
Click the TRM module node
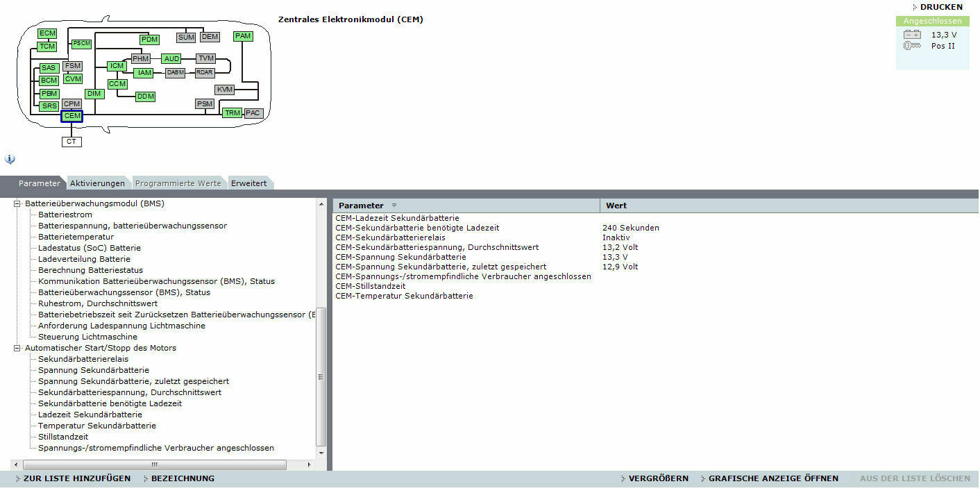[232, 113]
